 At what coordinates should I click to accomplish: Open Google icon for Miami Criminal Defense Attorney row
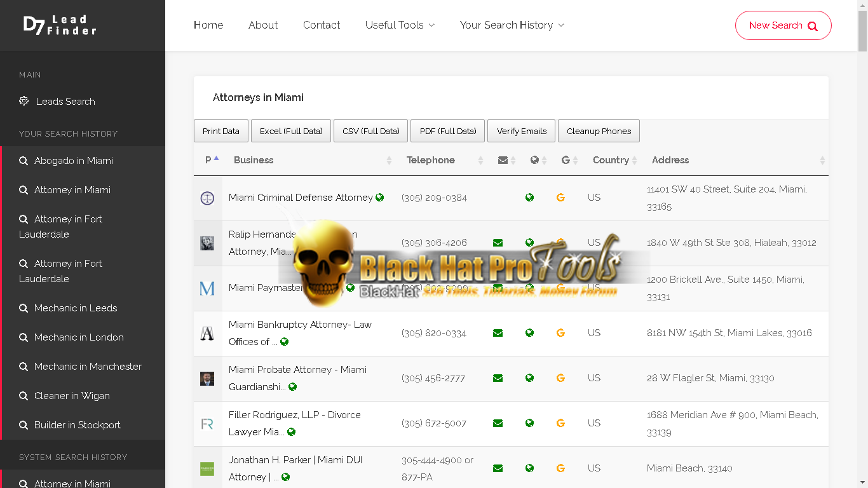pos(560,198)
